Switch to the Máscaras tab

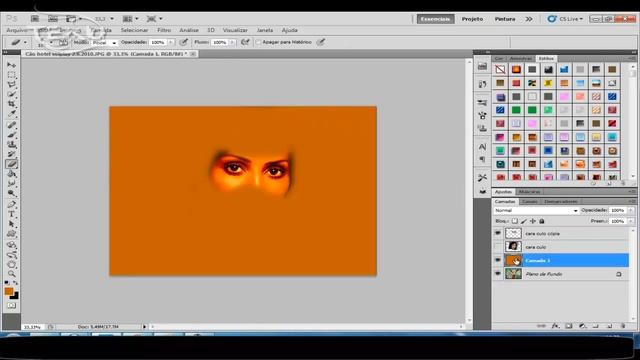pos(529,192)
